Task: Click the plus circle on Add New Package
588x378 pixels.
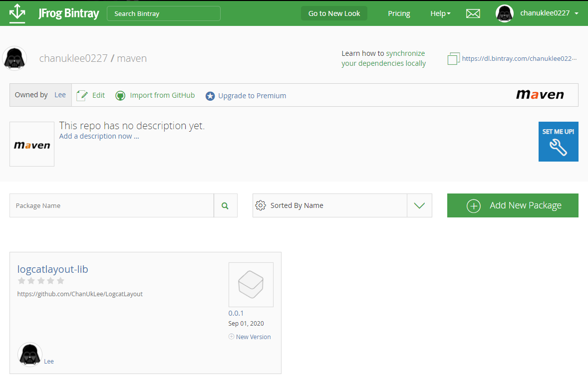Action: pos(474,205)
